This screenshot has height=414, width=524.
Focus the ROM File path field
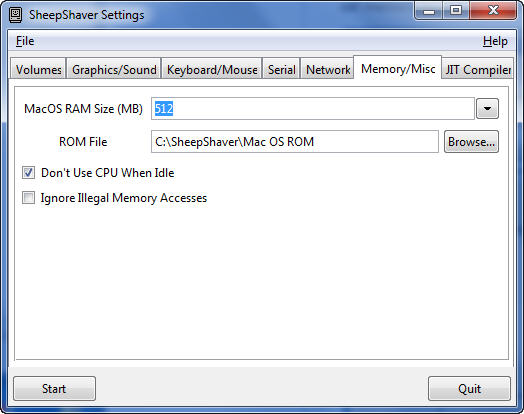pos(295,142)
